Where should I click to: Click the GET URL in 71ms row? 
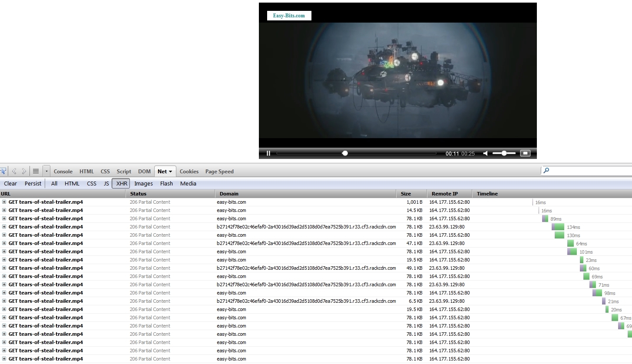coord(46,285)
